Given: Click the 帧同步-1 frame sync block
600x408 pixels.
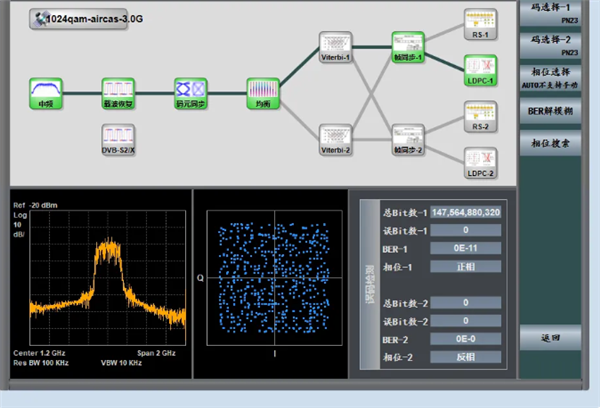Looking at the screenshot, I should coord(408,44).
